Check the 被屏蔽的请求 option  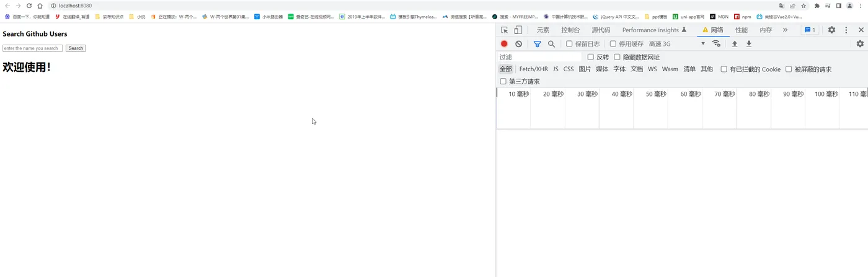pyautogui.click(x=789, y=69)
